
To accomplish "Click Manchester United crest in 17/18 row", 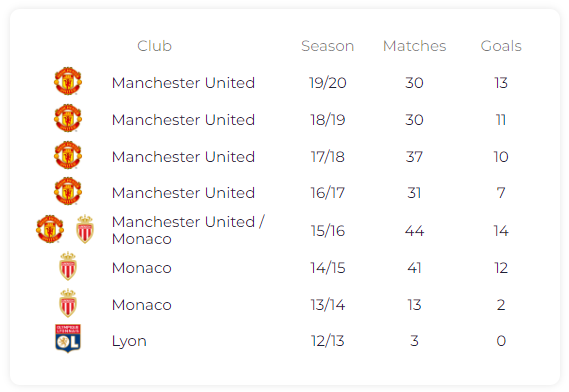I will (x=68, y=155).
